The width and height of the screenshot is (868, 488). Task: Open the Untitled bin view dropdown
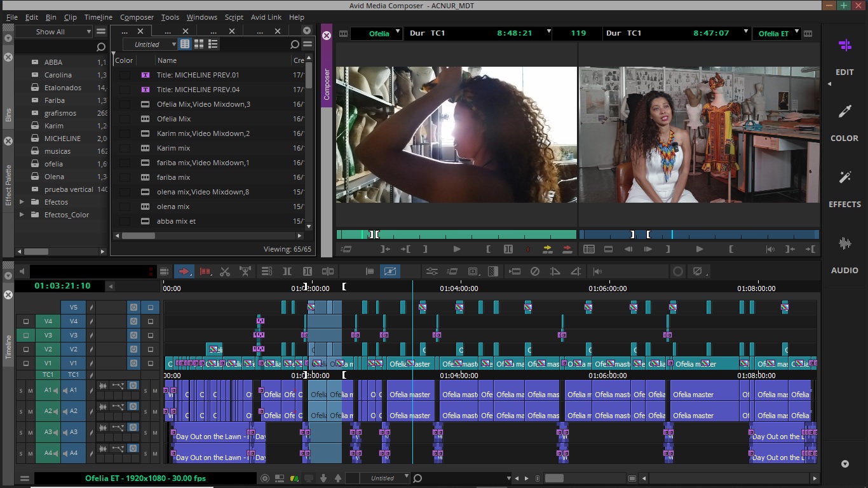pos(151,44)
